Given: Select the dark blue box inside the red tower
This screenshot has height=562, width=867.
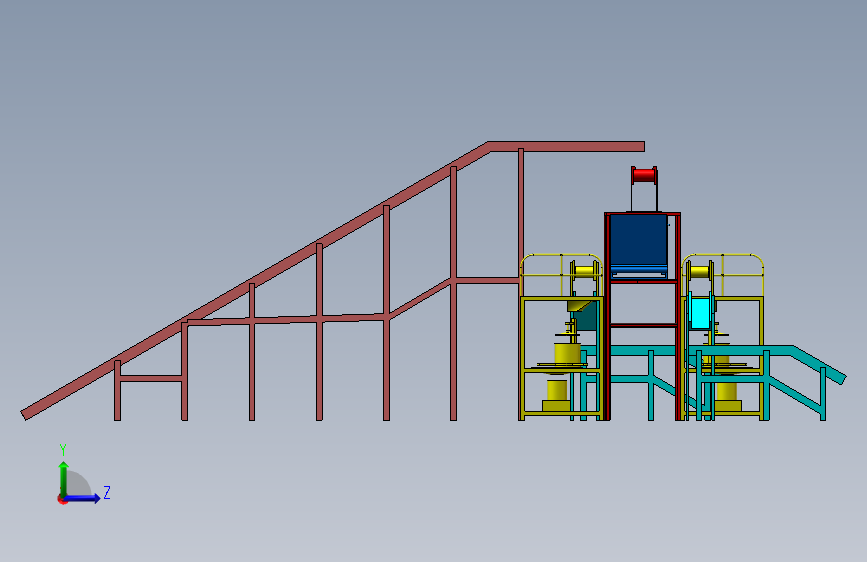Looking at the screenshot, I should [639, 242].
